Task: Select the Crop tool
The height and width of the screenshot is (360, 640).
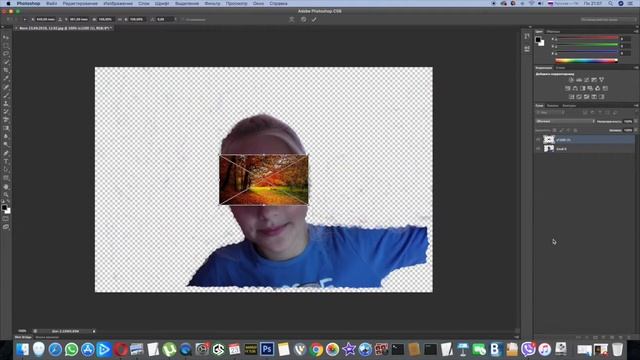Action: pos(6,70)
